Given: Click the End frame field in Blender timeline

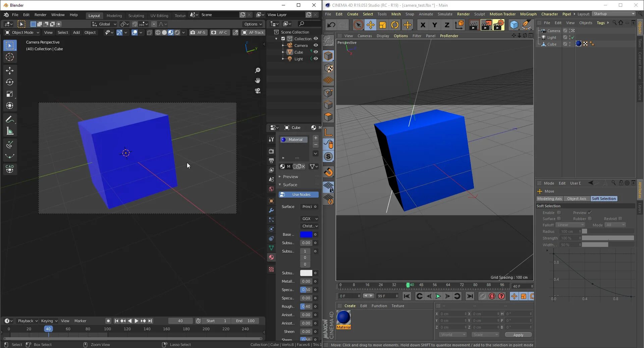Looking at the screenshot, I should click(245, 321).
